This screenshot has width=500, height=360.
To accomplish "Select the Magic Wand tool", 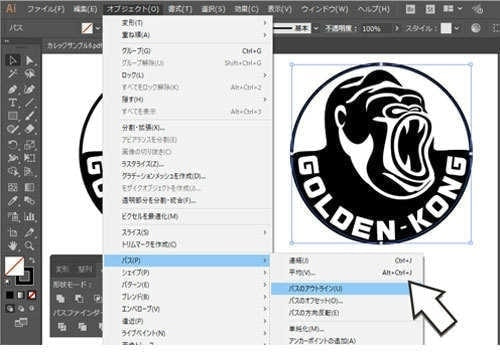I will click(13, 74).
